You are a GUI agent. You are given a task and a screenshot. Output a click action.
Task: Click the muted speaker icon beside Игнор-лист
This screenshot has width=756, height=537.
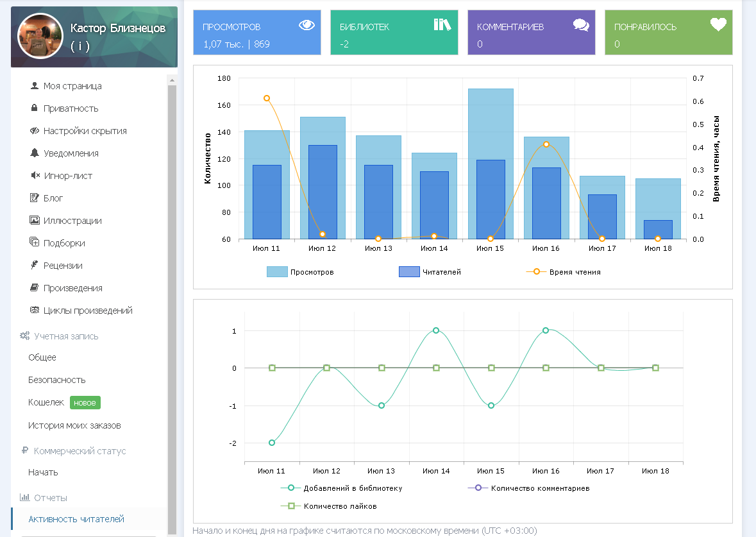point(35,176)
